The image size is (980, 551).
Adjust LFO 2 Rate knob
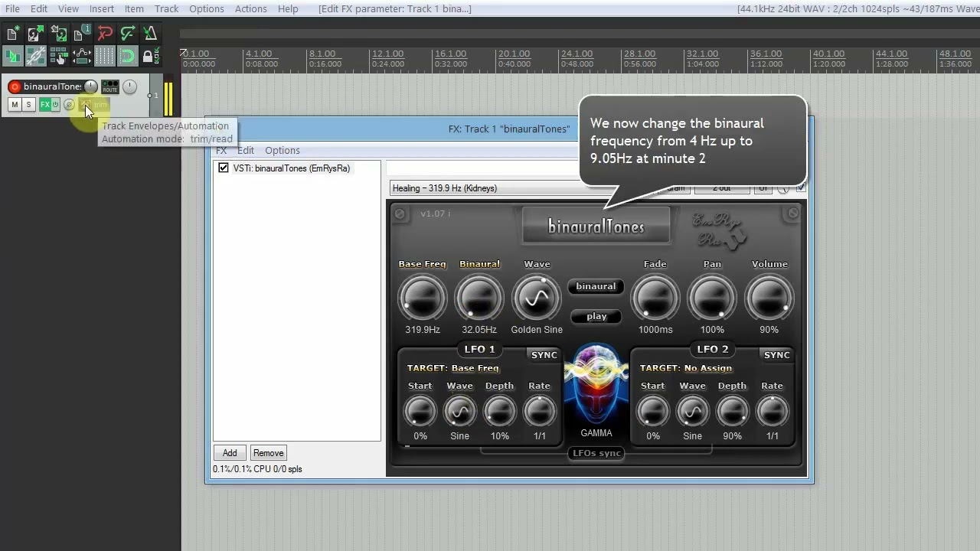(x=772, y=412)
